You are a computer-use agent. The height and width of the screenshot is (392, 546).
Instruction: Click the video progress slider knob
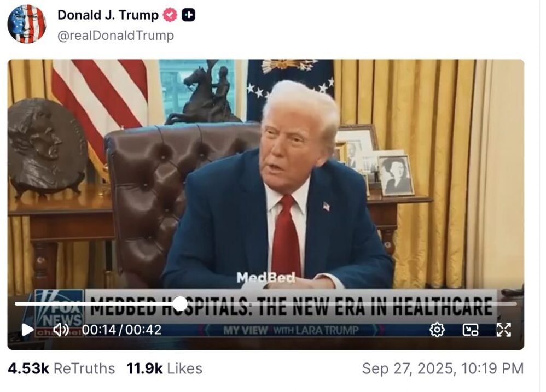pyautogui.click(x=180, y=304)
